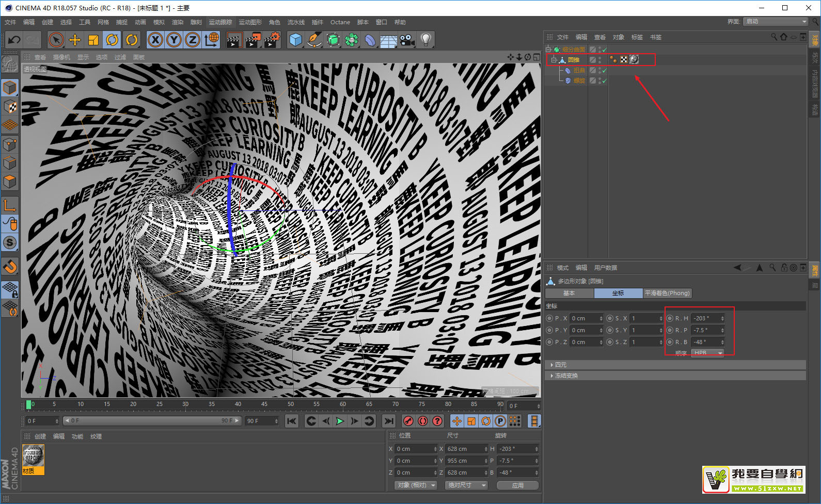This screenshot has width=821, height=504.
Task: Open the 标签 menu in the object manager
Action: tap(637, 37)
